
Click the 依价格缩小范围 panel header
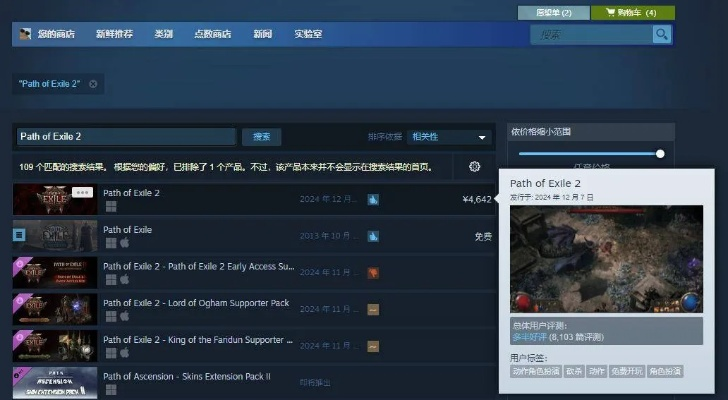click(591, 132)
